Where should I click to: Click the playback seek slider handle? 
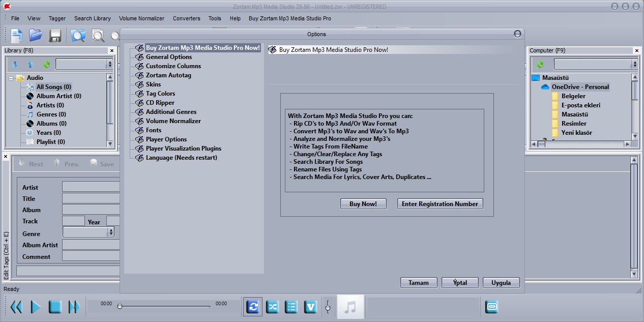click(120, 306)
